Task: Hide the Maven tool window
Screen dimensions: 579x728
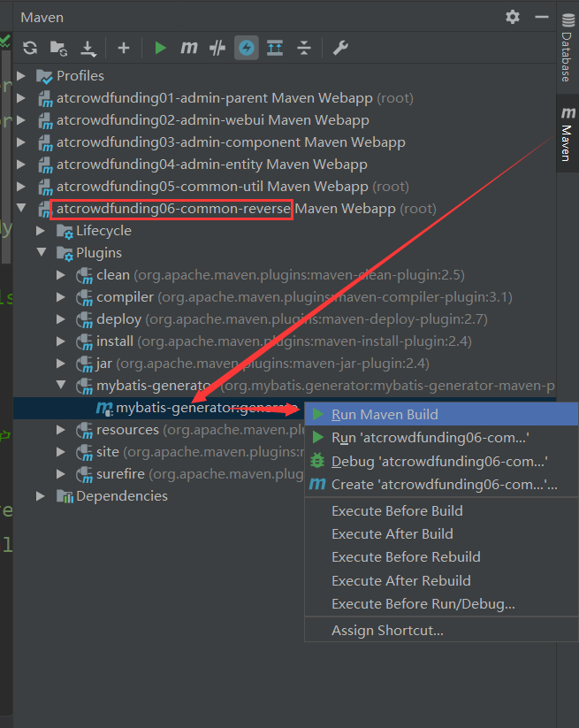Action: 541,17
